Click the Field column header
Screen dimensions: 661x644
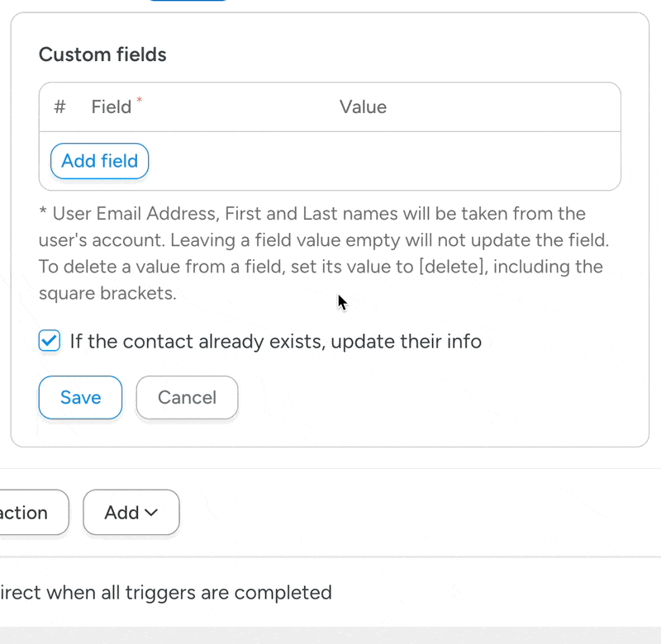pos(111,107)
